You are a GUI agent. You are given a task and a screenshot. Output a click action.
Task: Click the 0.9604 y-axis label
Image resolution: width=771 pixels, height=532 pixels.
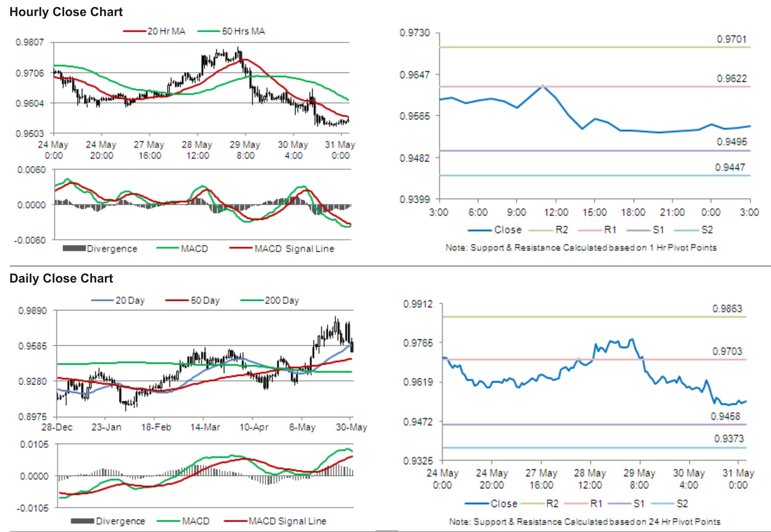click(29, 103)
